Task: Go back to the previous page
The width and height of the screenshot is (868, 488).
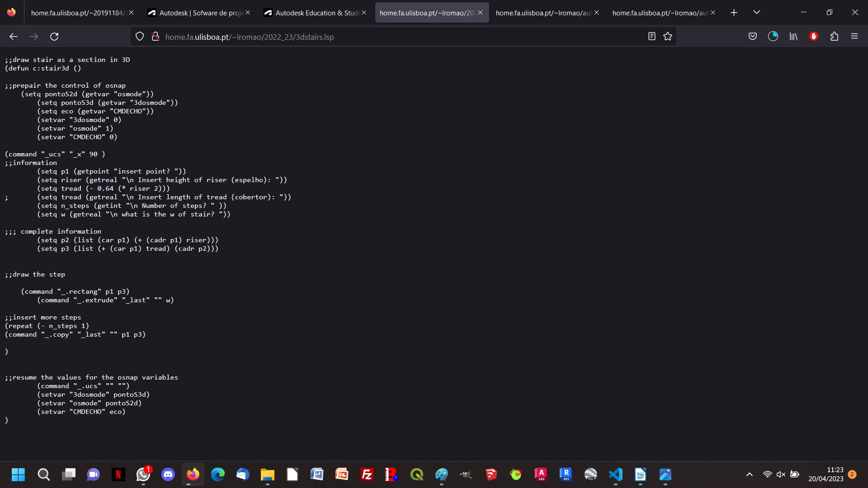Action: pyautogui.click(x=14, y=37)
